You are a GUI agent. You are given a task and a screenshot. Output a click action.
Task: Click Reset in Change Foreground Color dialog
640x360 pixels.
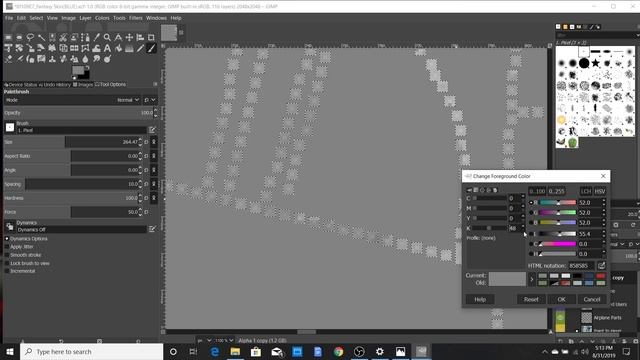(531, 299)
